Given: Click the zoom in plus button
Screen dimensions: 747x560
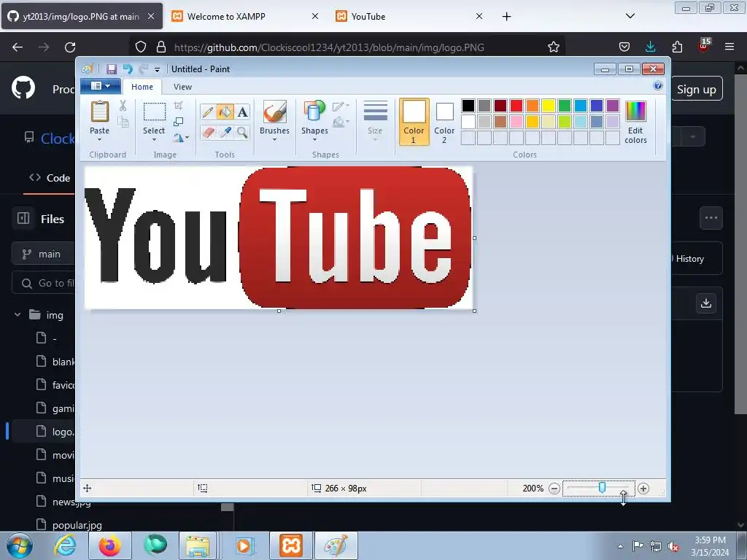Looking at the screenshot, I should coord(643,489).
